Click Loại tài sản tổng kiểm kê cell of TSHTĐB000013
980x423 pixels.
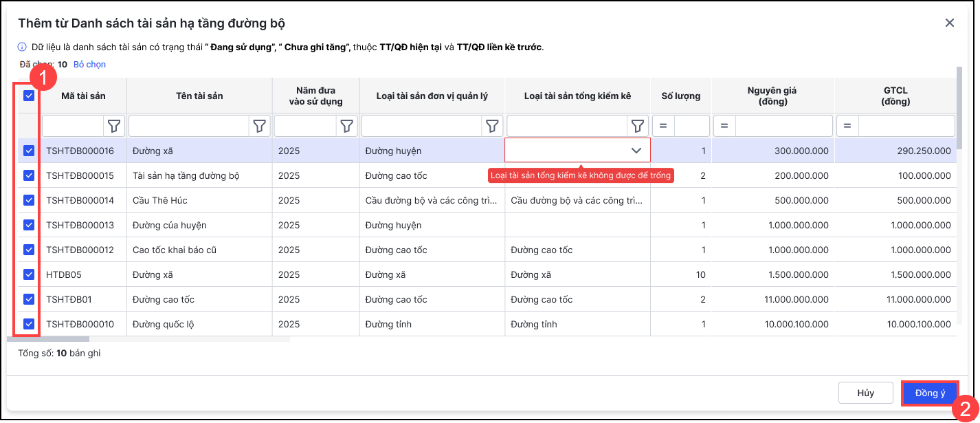click(577, 225)
